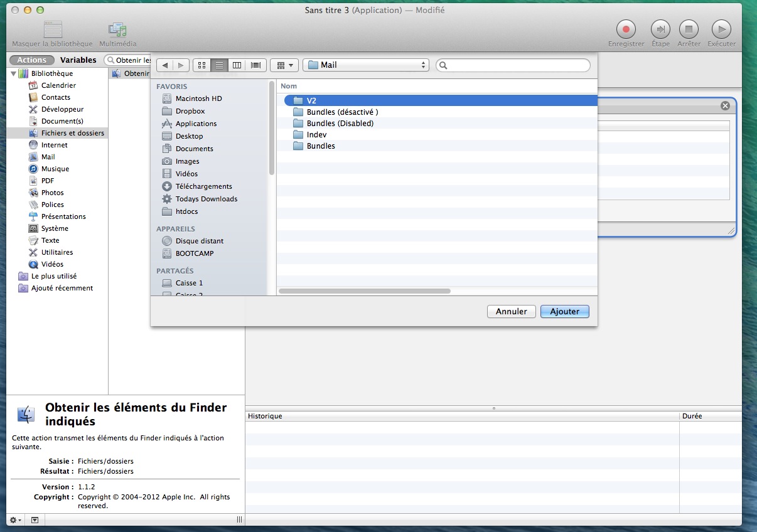Image resolution: width=757 pixels, height=532 pixels.
Task: Select the Actions tab
Action: 31,60
